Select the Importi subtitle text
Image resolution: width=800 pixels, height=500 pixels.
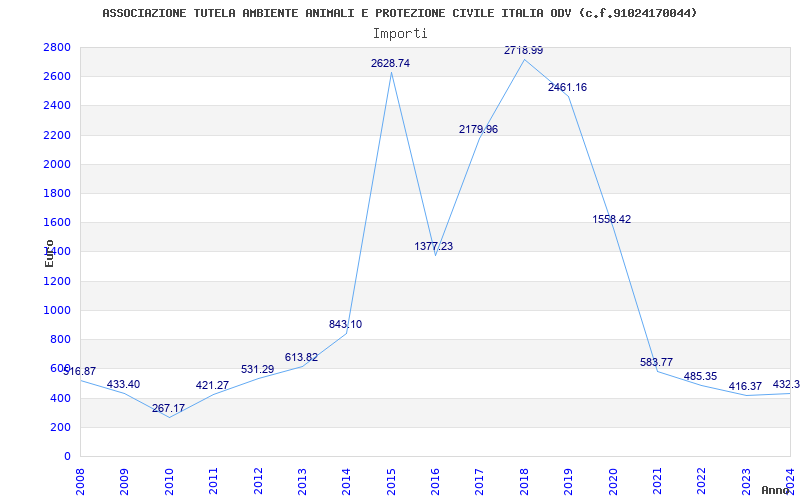(400, 34)
